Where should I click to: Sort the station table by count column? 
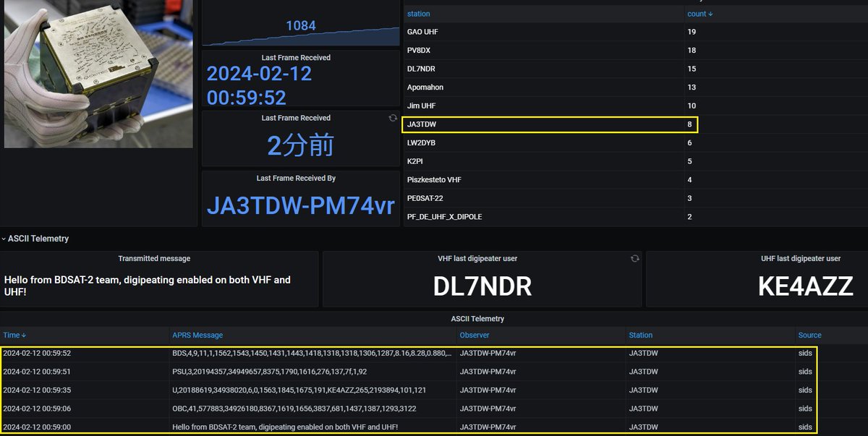[x=699, y=14]
